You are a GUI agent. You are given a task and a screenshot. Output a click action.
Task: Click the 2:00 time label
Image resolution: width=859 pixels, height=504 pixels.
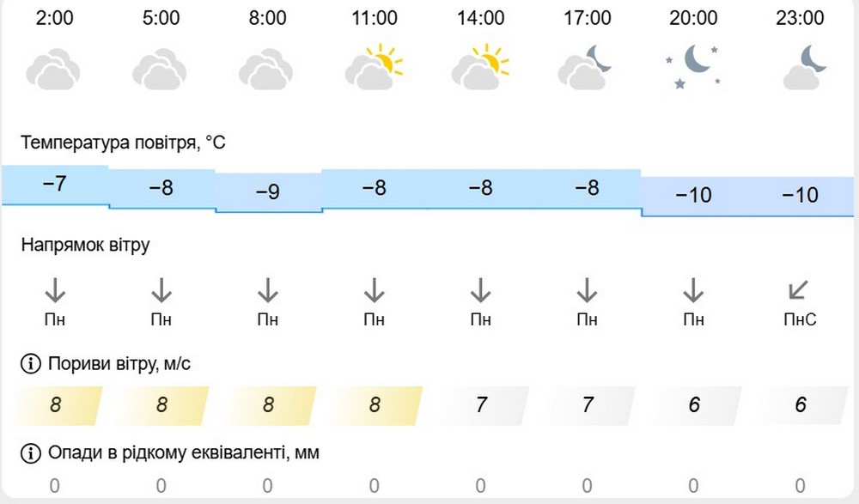click(x=54, y=17)
